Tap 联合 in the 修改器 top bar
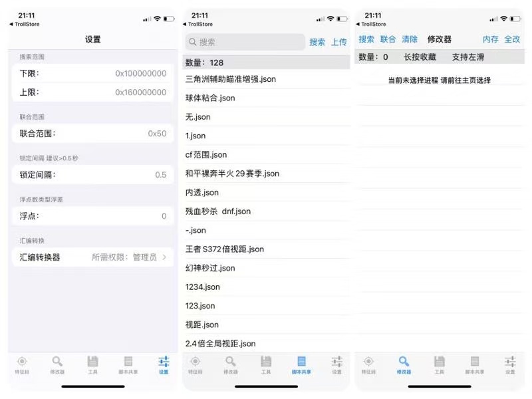532x399 pixels. pos(388,39)
